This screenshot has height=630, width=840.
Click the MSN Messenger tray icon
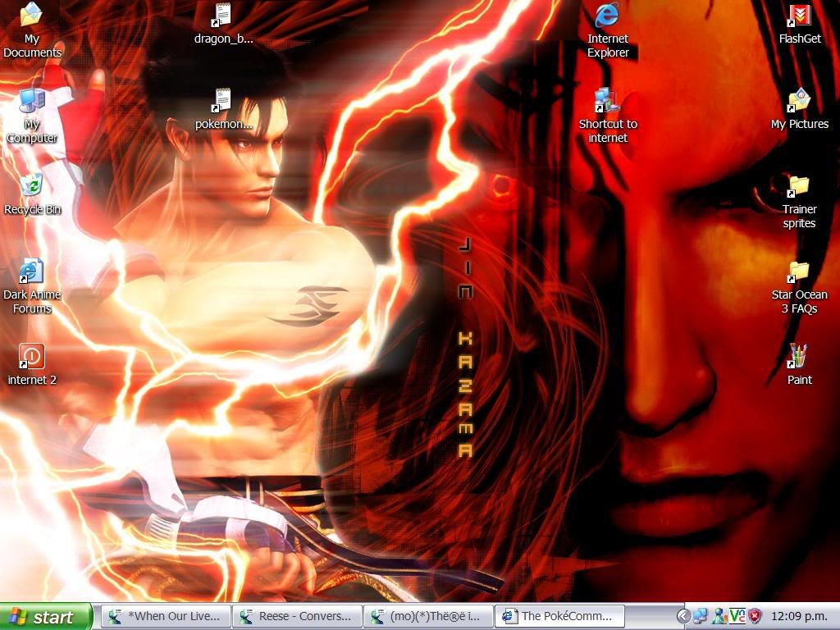pyautogui.click(x=719, y=617)
